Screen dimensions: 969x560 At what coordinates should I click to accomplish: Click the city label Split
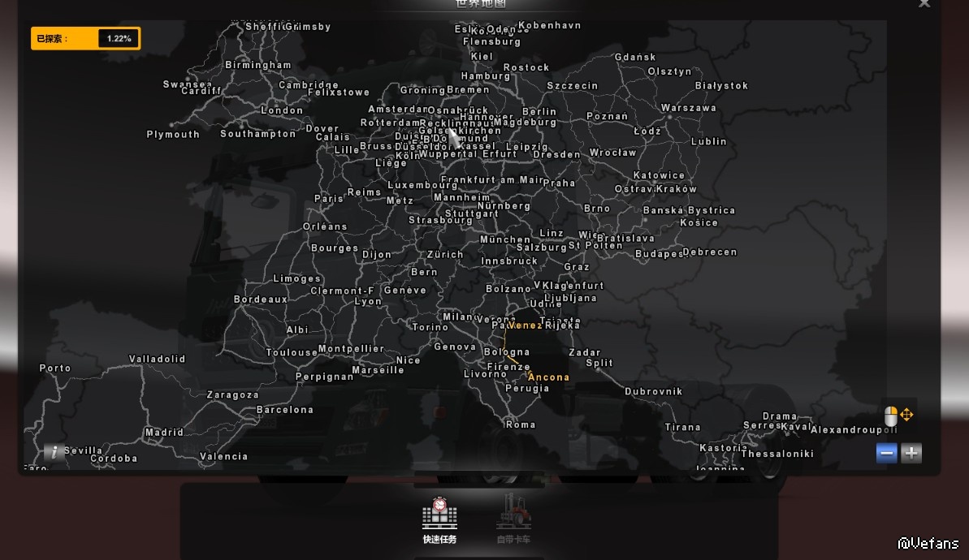click(599, 363)
